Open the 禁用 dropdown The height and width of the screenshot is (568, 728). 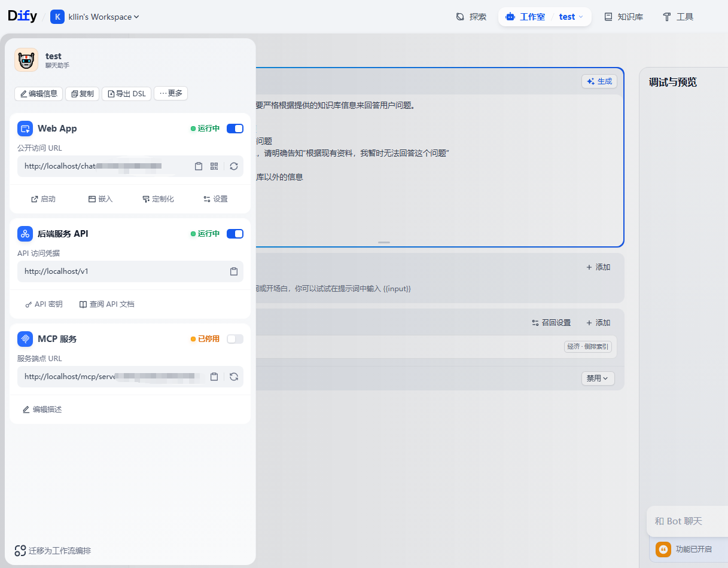coord(598,378)
